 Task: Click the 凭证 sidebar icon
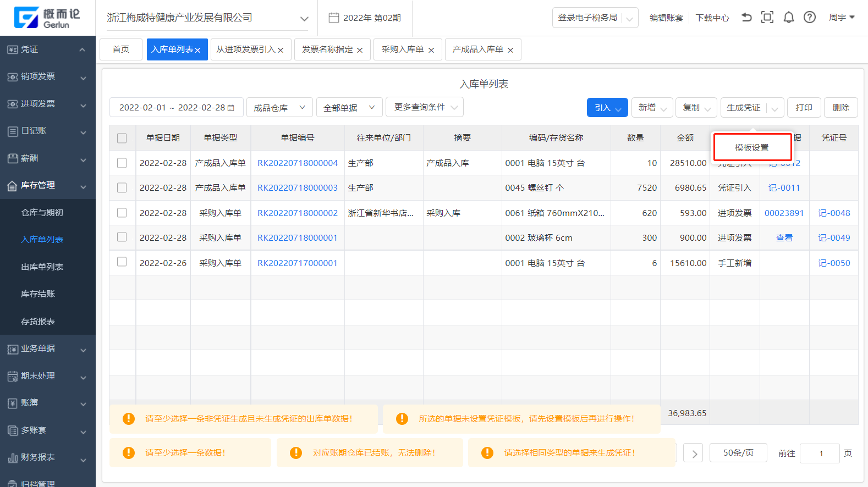(x=13, y=49)
